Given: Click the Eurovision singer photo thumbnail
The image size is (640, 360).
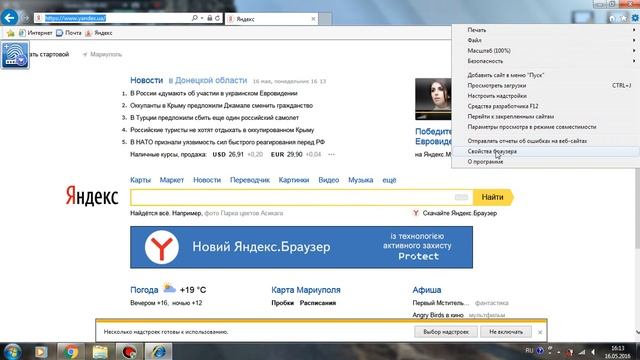Looking at the screenshot, I should [x=433, y=99].
